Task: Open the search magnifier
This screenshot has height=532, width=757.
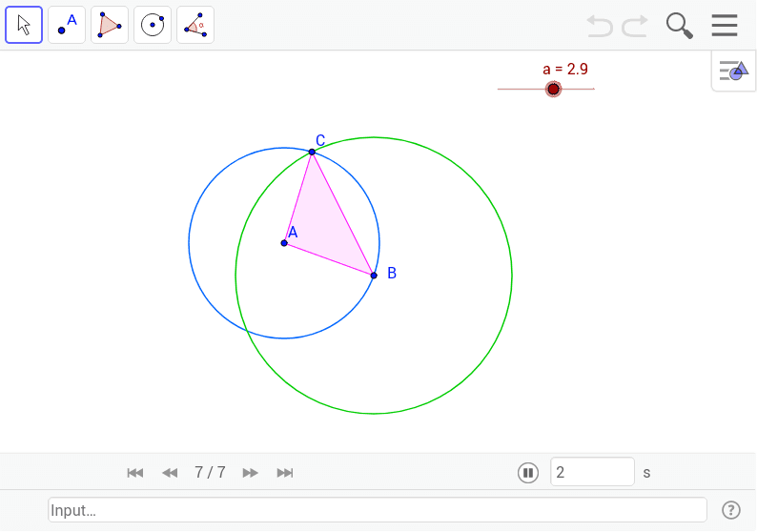Action: click(679, 26)
